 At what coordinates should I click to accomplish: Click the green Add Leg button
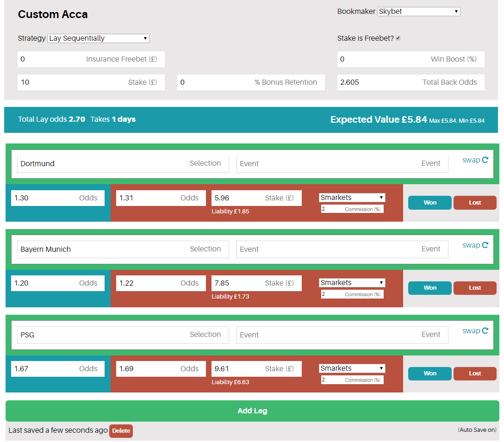pyautogui.click(x=252, y=411)
